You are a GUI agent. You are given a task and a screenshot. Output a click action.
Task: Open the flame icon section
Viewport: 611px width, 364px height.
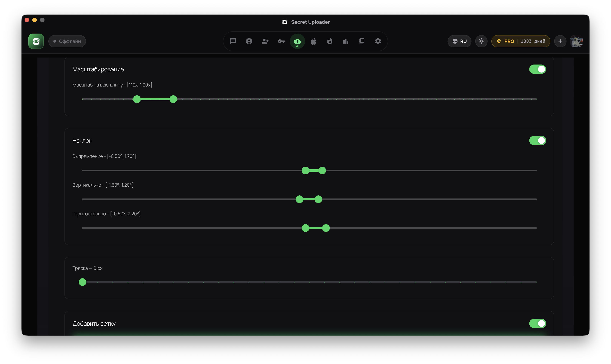(x=329, y=41)
